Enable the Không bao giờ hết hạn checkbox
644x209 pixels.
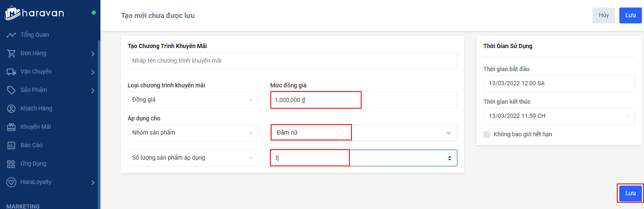click(x=487, y=135)
